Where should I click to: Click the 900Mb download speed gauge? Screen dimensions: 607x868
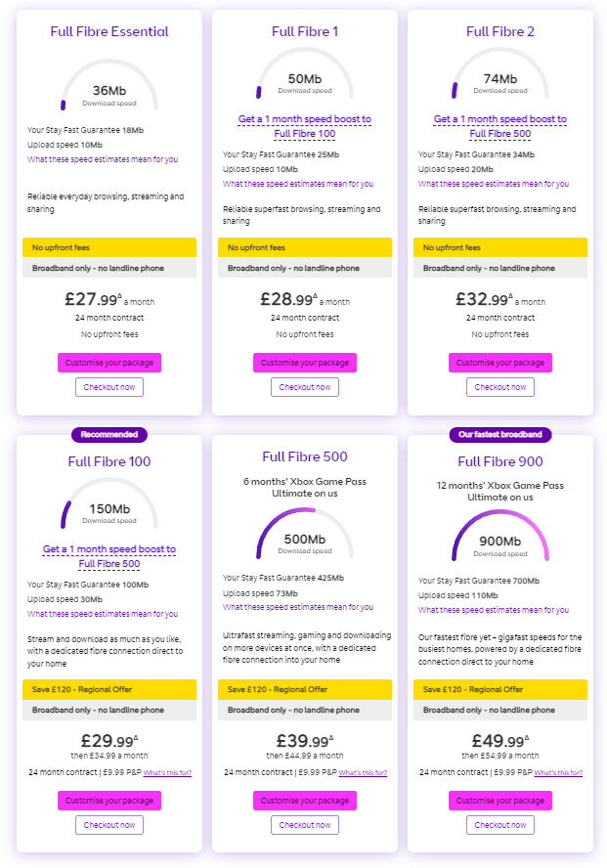pyautogui.click(x=500, y=535)
